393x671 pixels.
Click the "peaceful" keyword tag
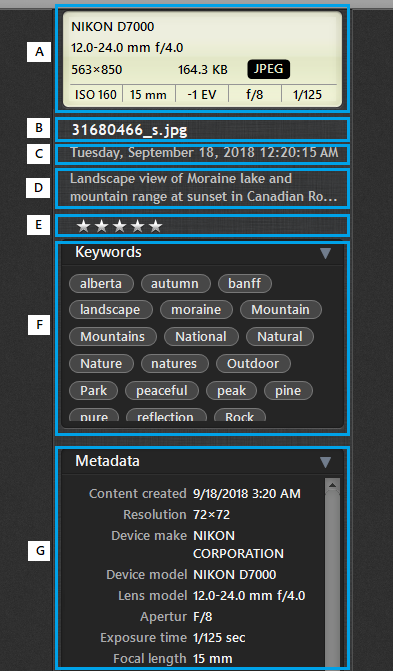(162, 391)
